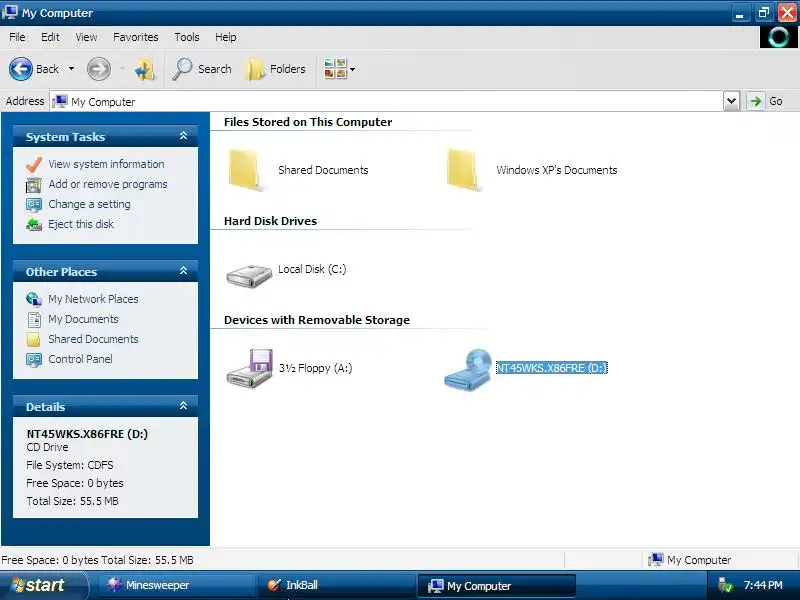800x600 pixels.
Task: Click the My Network Places globe icon
Action: (x=34, y=299)
